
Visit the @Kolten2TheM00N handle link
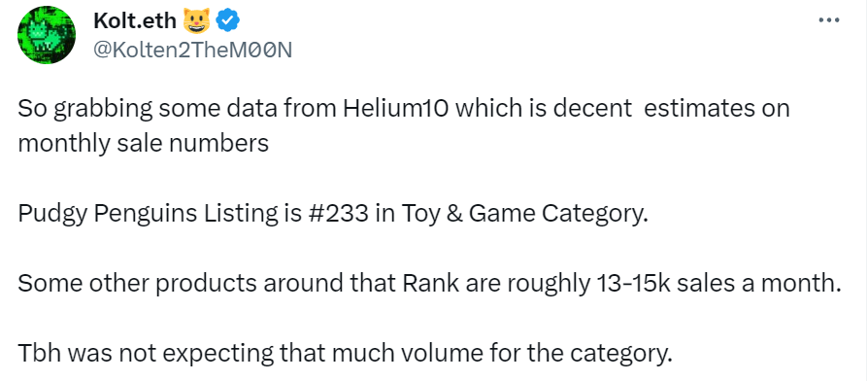(x=192, y=51)
